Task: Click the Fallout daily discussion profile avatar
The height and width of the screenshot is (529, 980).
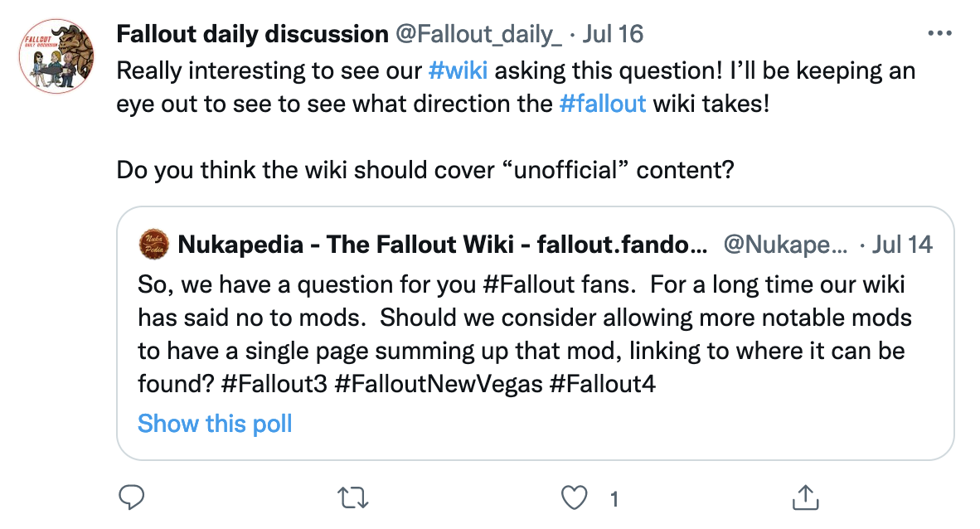Action: 56,61
